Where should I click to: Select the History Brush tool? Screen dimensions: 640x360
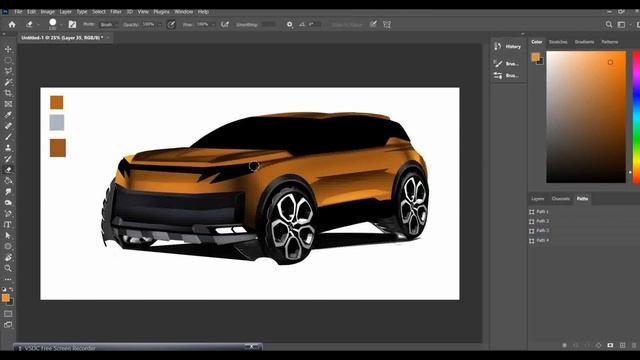(x=8, y=159)
